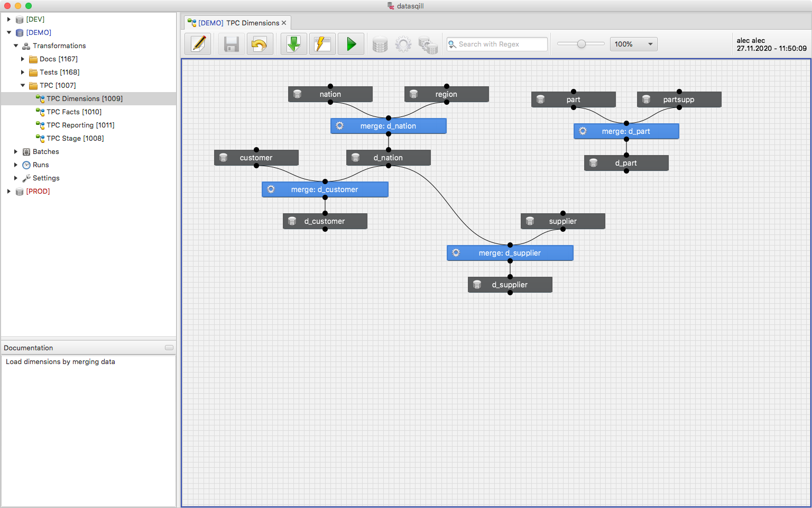812x508 pixels.
Task: Select the Edit pencil tool in the toolbar
Action: (x=198, y=44)
